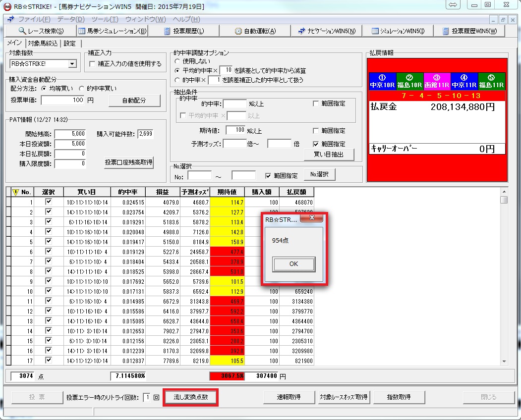Enable 補正入力の値を使用する checkbox
The height and width of the screenshot is (420, 521).
coord(92,64)
